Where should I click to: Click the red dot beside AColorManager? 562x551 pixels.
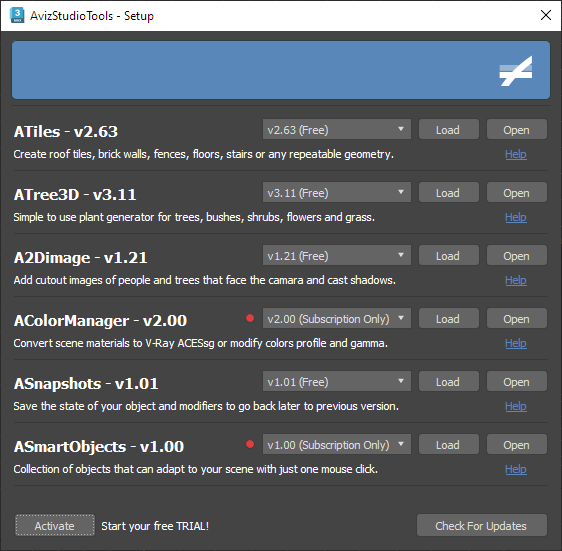tap(250, 318)
